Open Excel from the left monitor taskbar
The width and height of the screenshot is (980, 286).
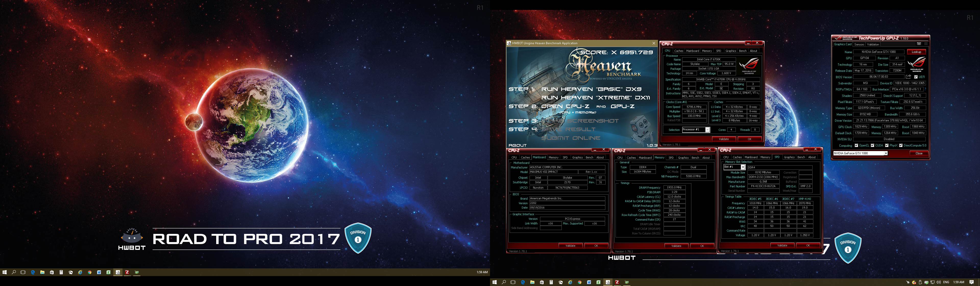108,272
